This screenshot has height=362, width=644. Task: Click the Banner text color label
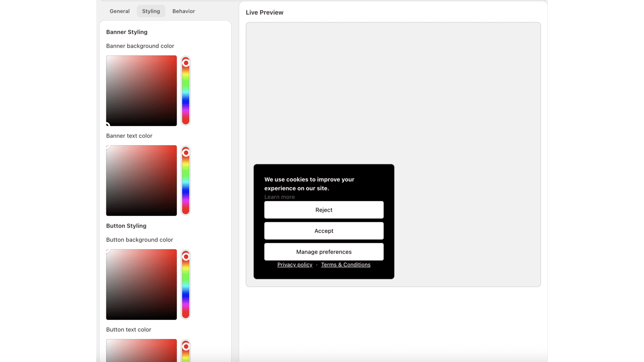coord(129,136)
